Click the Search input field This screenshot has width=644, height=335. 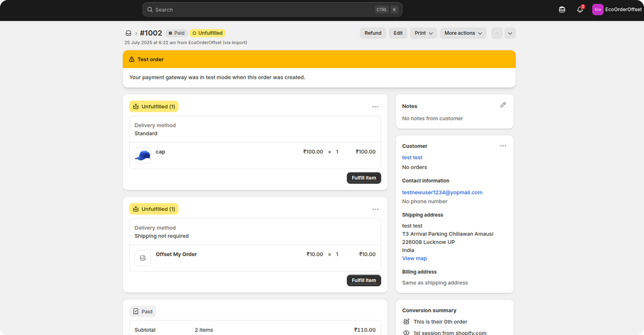[x=263, y=10]
